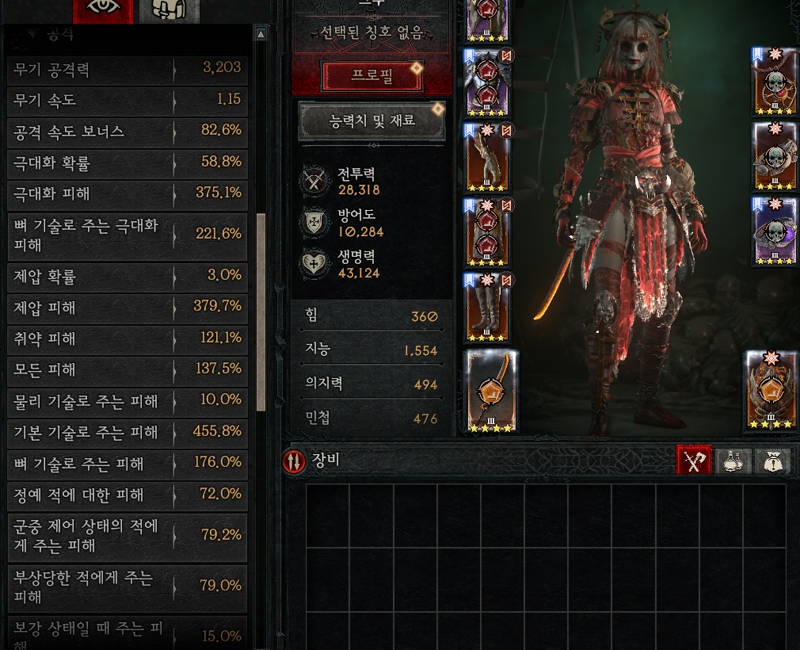Expand the 극대화 확률 stat row
This screenshot has height=650, width=800.
click(128, 163)
